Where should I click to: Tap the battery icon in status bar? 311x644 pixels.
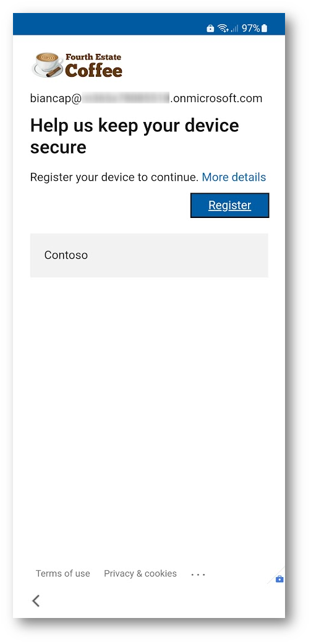click(264, 28)
